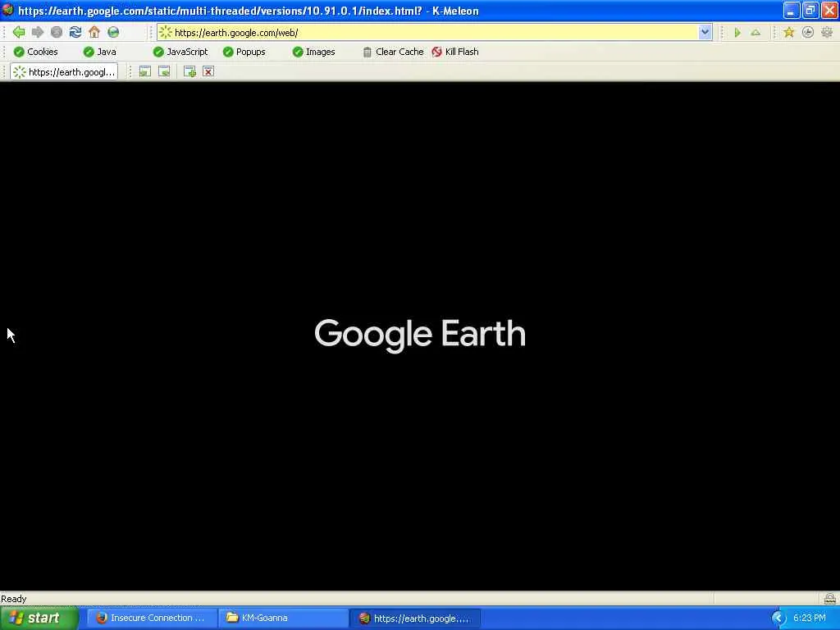This screenshot has height=630, width=840.
Task: Reload the page with the Reload icon
Action: (75, 32)
